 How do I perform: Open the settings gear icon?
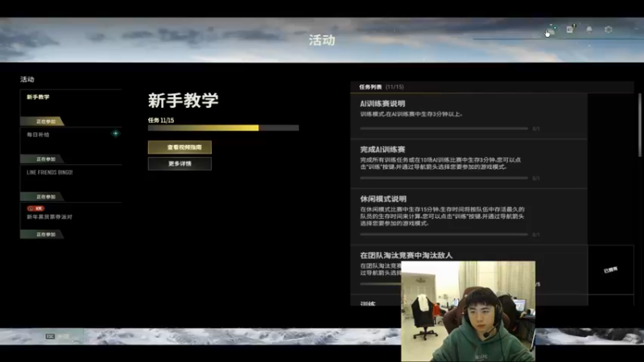(609, 30)
